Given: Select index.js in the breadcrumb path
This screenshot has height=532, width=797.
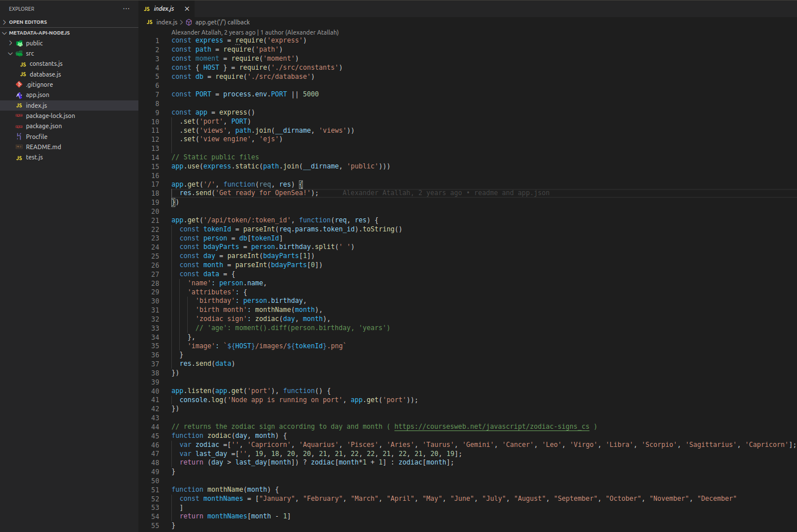Looking at the screenshot, I should (166, 22).
